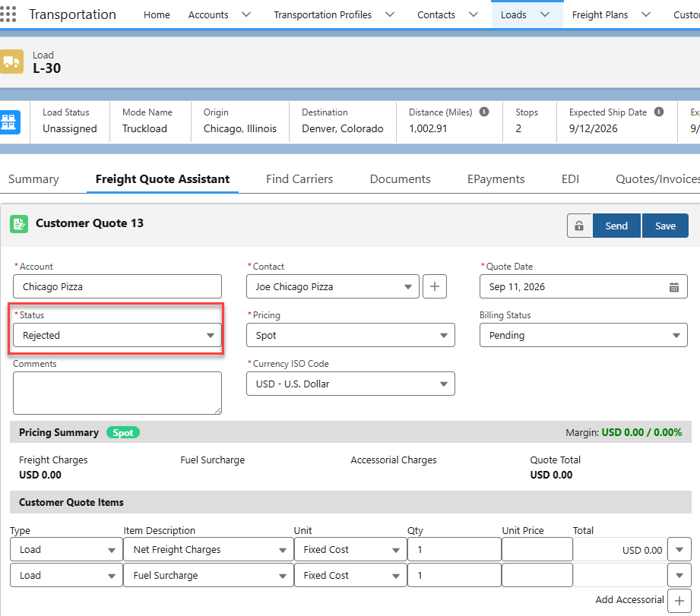Open the EDI tab
The height and width of the screenshot is (616, 700).
tap(570, 179)
